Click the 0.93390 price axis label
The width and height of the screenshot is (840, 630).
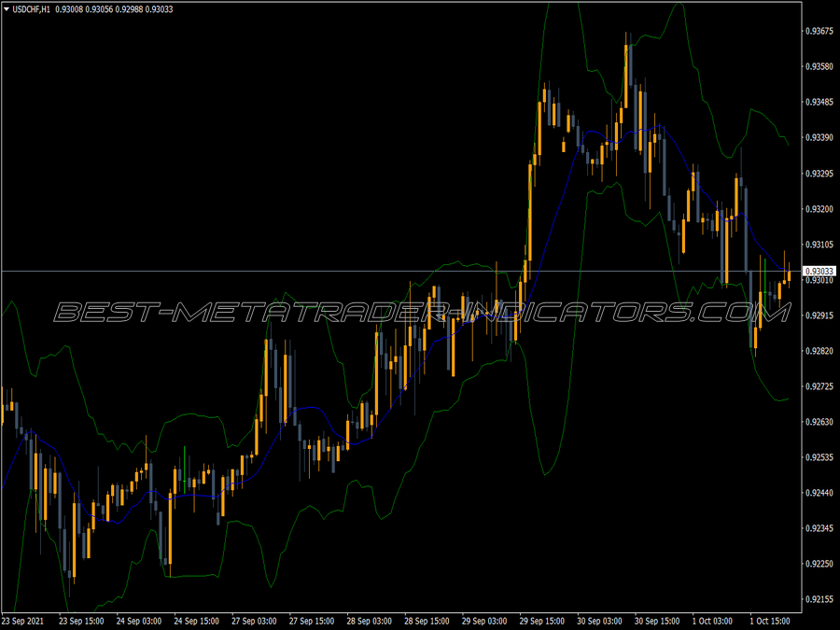tap(819, 138)
